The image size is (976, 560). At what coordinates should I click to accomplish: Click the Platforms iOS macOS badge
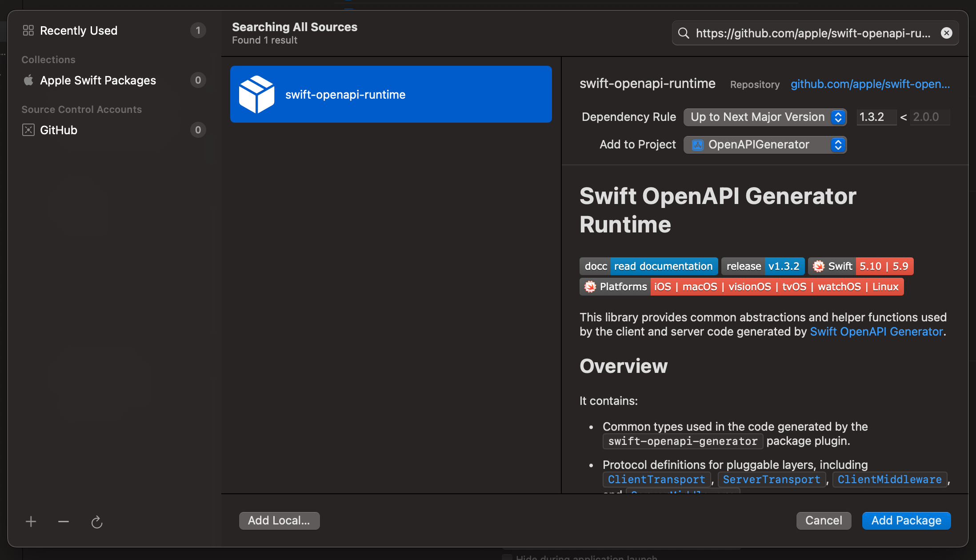741,287
